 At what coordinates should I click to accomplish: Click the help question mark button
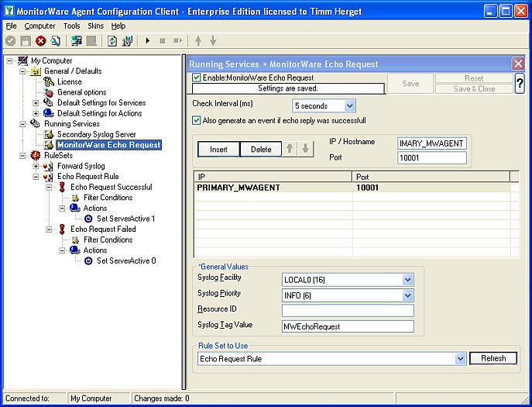click(x=520, y=83)
